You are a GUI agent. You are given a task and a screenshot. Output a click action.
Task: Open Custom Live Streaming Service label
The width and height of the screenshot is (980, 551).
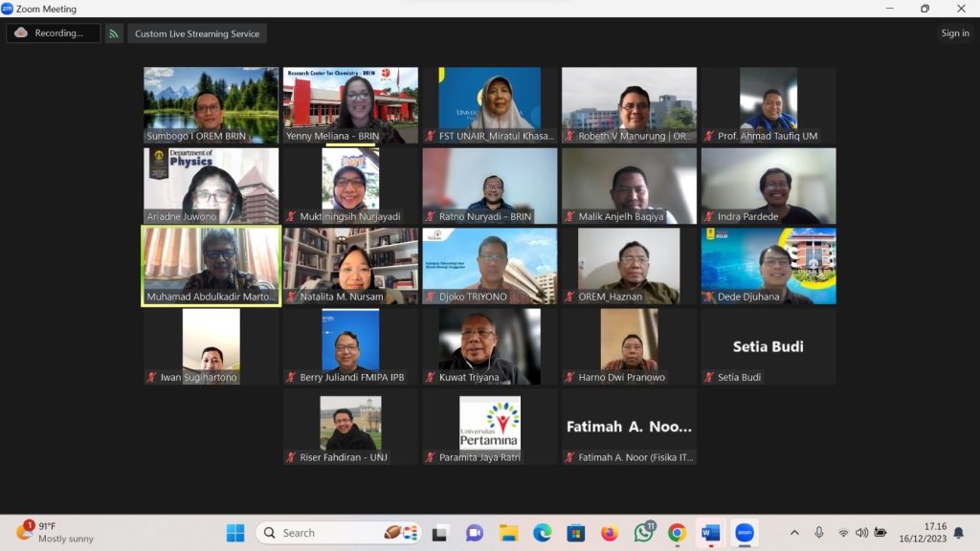(x=197, y=33)
